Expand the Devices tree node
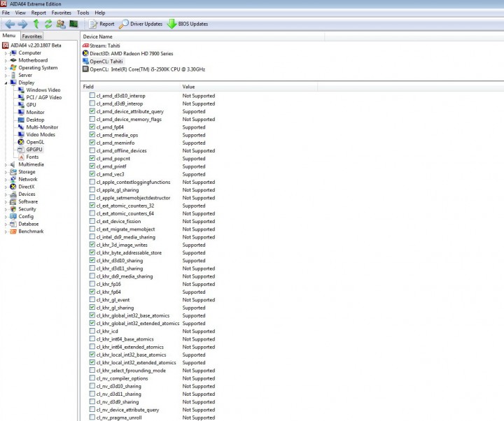The width and height of the screenshot is (504, 421). pos(6,194)
